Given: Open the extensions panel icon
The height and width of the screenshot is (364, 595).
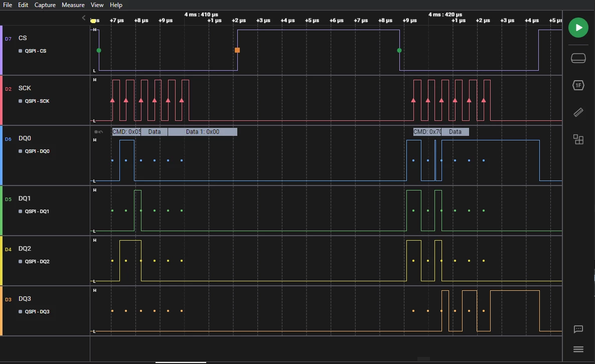Looking at the screenshot, I should [x=578, y=139].
